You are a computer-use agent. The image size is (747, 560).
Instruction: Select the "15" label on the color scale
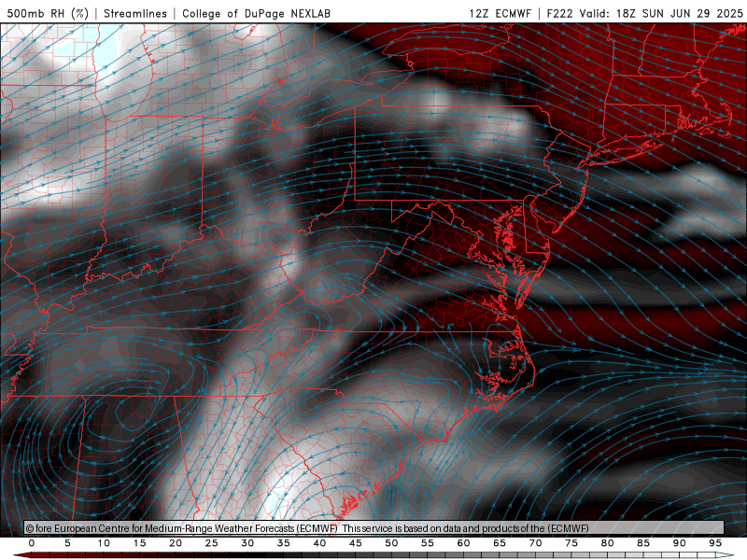point(139,543)
